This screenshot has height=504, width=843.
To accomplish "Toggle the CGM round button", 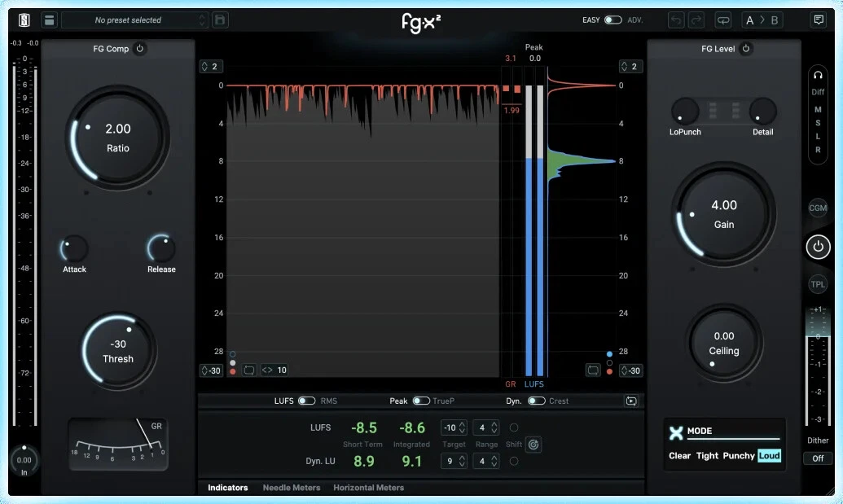I will (x=818, y=208).
